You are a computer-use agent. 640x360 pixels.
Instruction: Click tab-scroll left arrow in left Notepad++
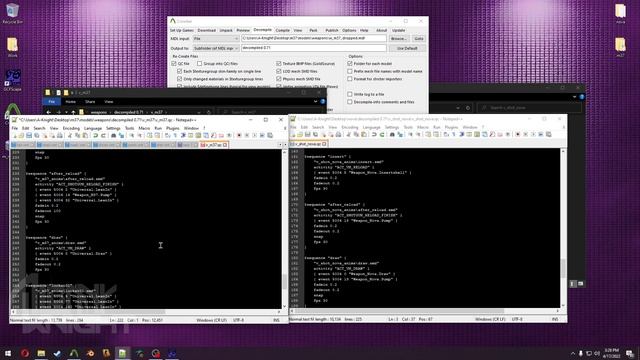tap(280, 145)
